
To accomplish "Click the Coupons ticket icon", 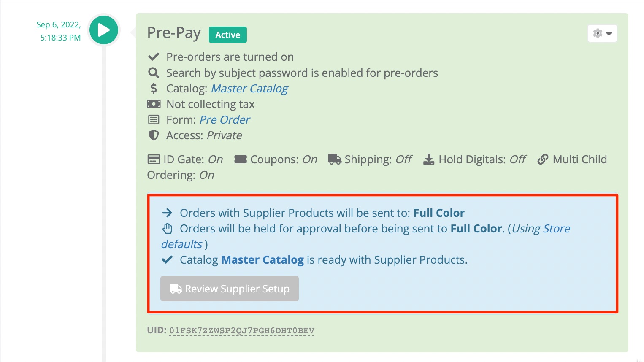I will (x=241, y=159).
